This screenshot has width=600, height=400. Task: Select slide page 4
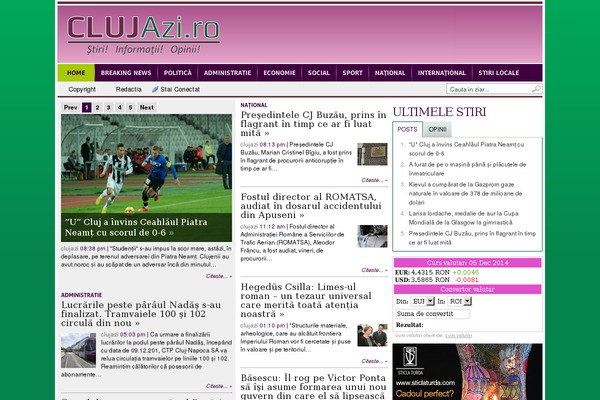coord(120,108)
